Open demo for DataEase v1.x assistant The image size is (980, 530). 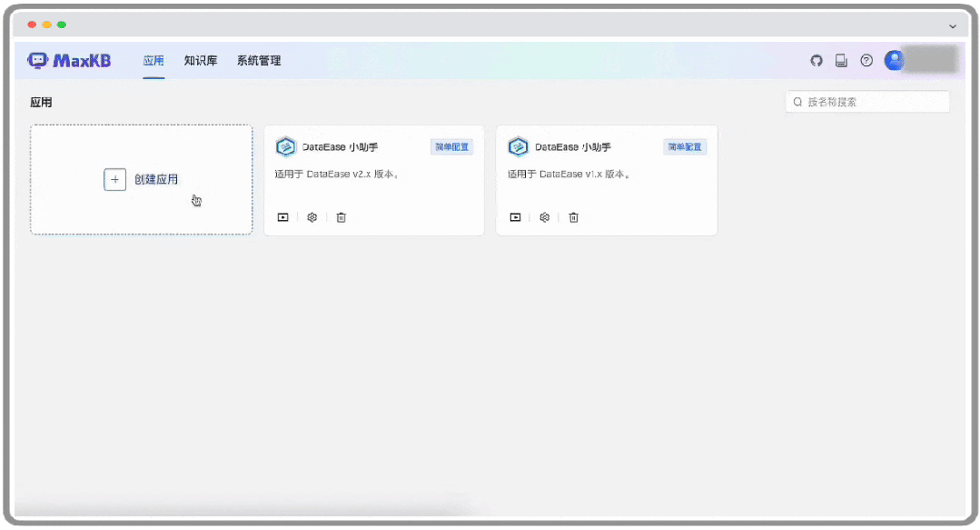pos(516,217)
